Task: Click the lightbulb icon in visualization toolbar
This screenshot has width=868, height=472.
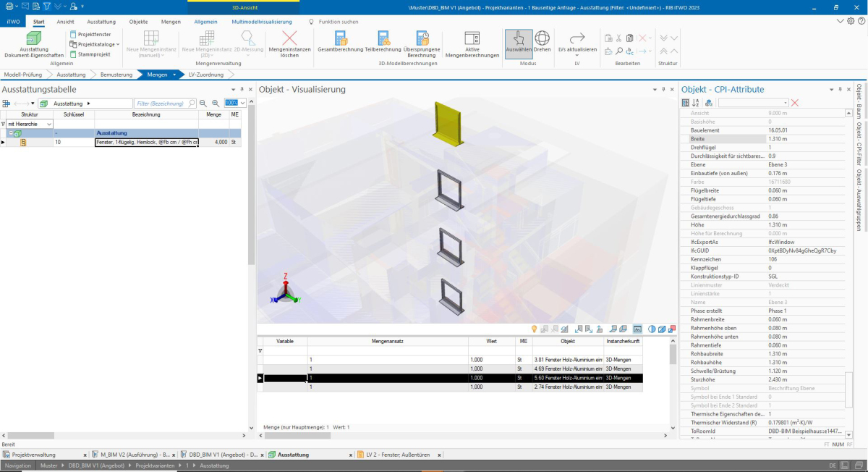Action: [x=535, y=329]
